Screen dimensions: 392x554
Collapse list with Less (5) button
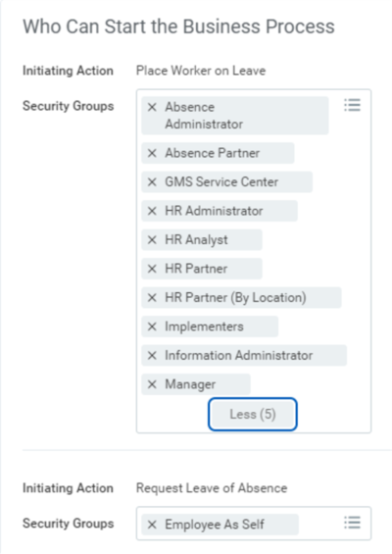click(253, 414)
